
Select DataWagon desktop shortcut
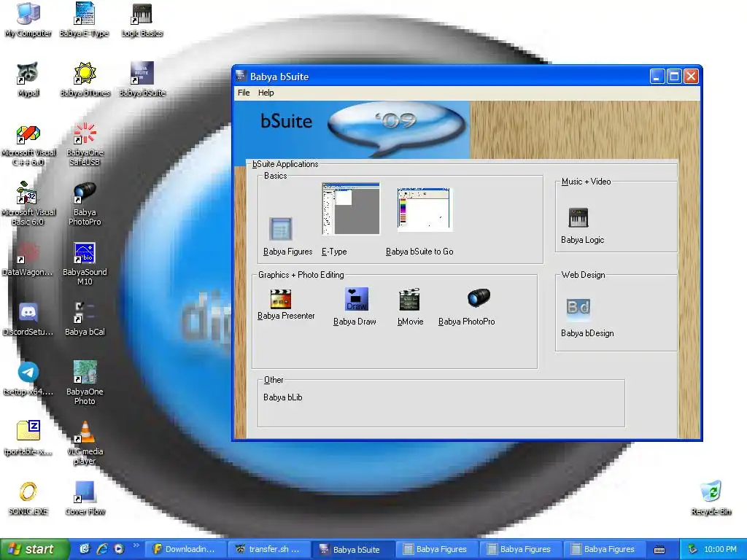28,260
